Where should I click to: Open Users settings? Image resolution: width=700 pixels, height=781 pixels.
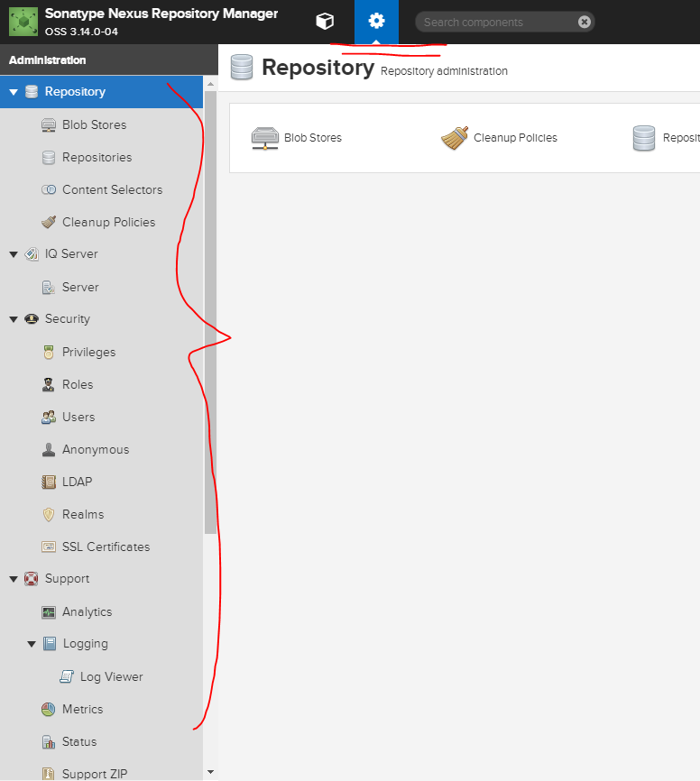(x=78, y=417)
